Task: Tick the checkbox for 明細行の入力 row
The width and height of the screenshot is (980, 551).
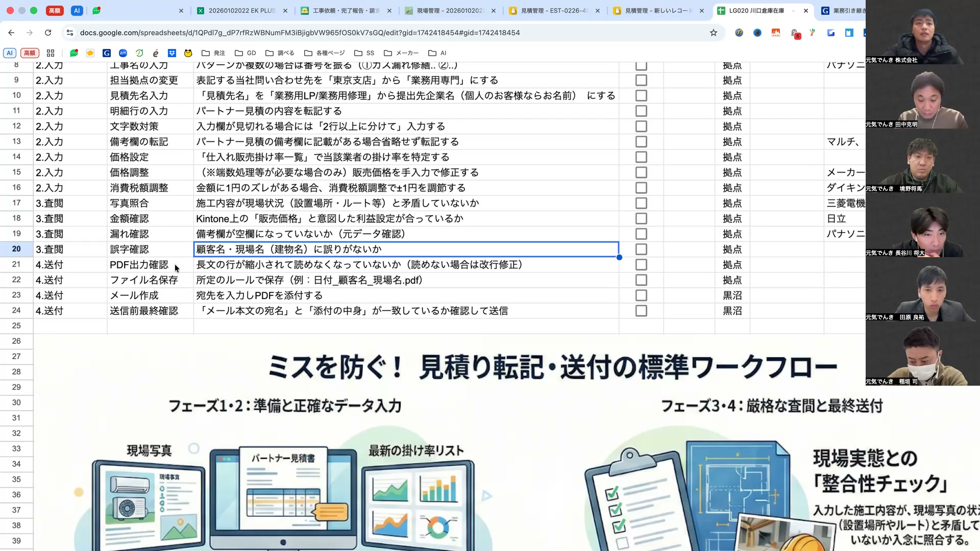Action: 641,111
